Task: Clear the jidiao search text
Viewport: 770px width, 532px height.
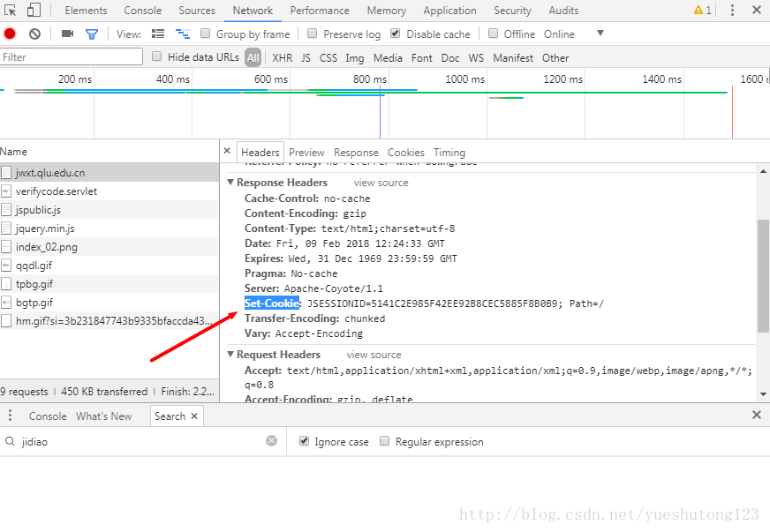Action: tap(271, 441)
